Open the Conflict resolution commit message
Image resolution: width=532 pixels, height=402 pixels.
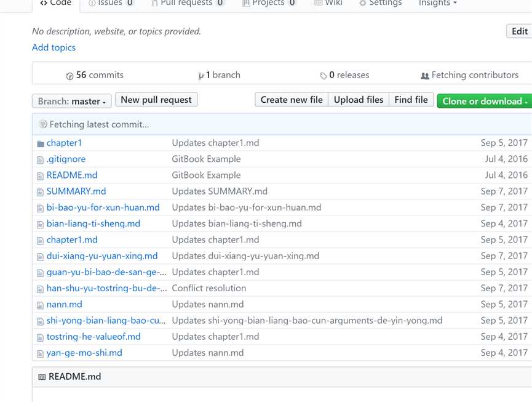point(209,288)
